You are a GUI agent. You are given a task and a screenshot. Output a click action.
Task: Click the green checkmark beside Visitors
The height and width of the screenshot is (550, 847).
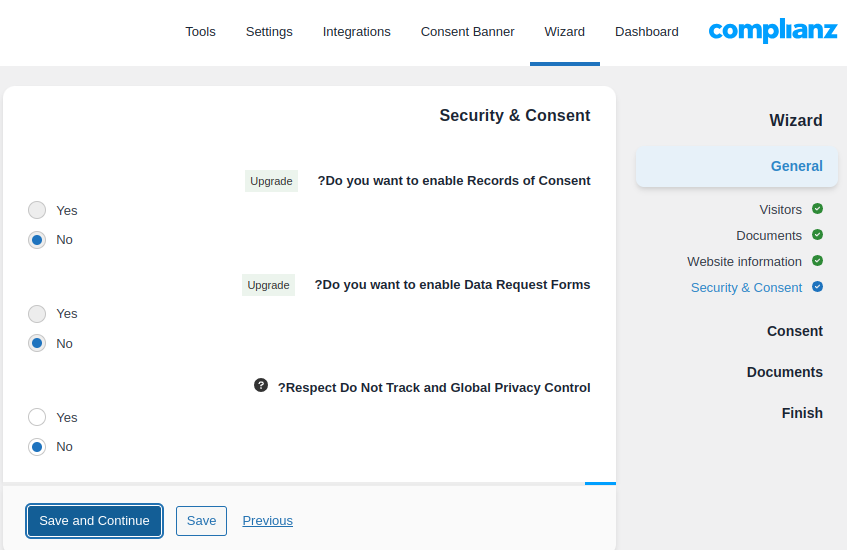pyautogui.click(x=817, y=209)
